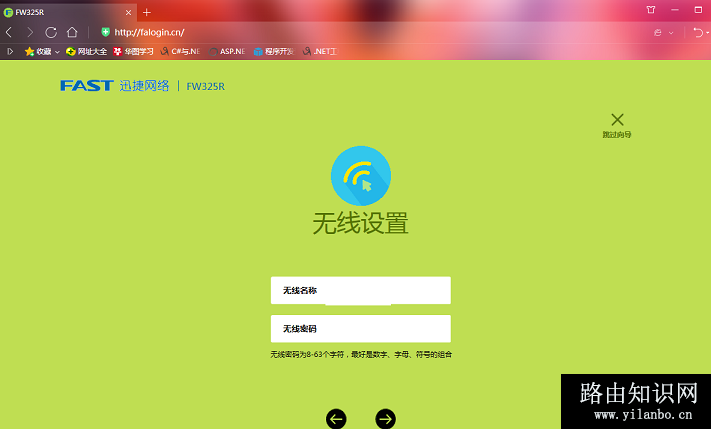The width and height of the screenshot is (711, 429).
Task: Focus the 无线密码 input field
Action: tap(361, 329)
